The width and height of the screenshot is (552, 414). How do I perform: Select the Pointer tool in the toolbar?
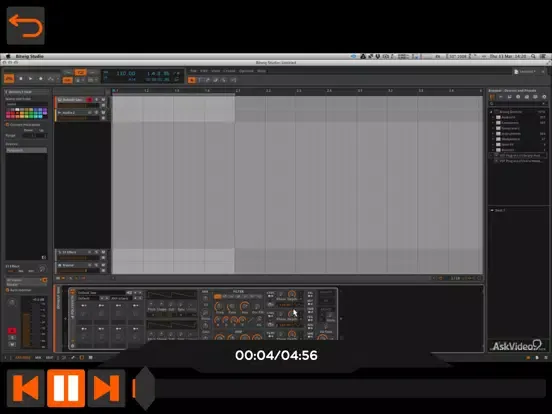(192, 80)
